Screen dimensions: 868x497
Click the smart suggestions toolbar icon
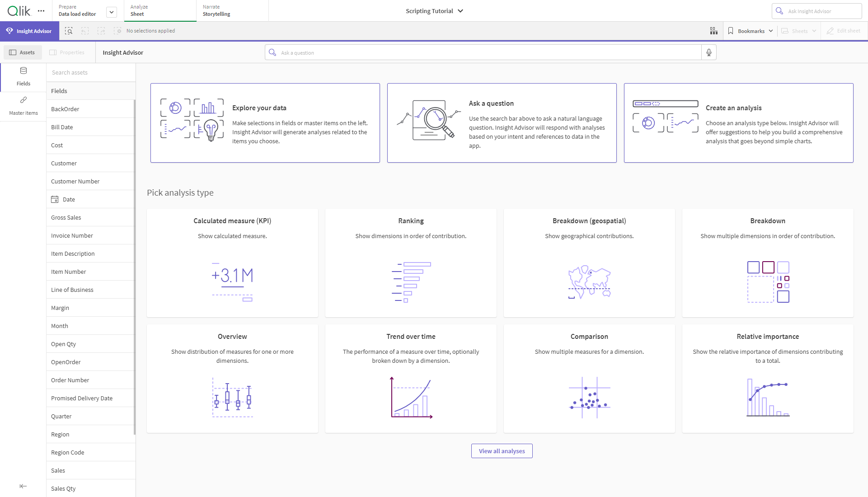[713, 30]
